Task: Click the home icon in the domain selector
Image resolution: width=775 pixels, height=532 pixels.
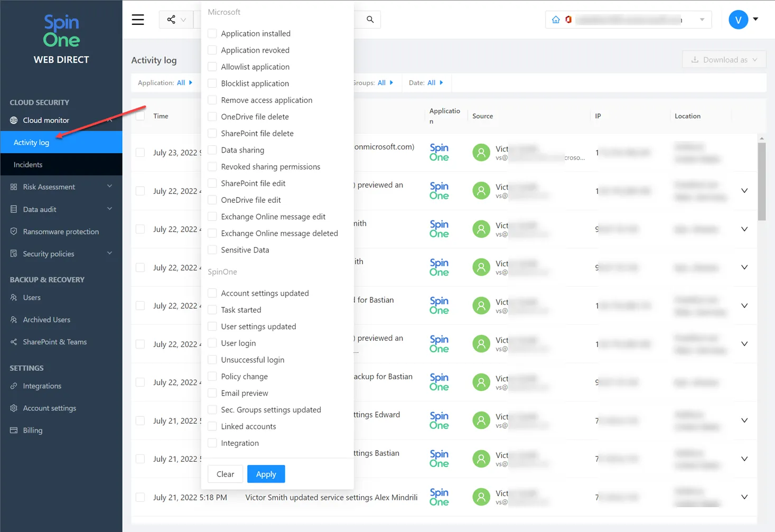Action: pyautogui.click(x=556, y=19)
